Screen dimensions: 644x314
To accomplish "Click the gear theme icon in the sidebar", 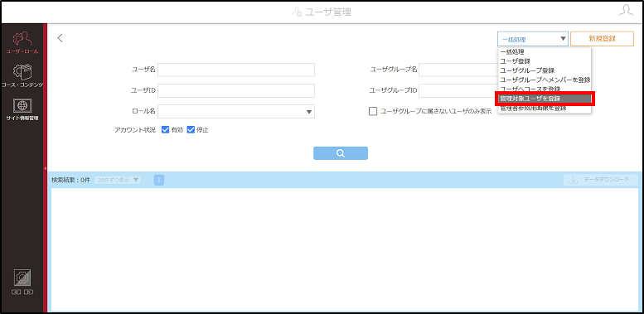I will pyautogui.click(x=22, y=278).
